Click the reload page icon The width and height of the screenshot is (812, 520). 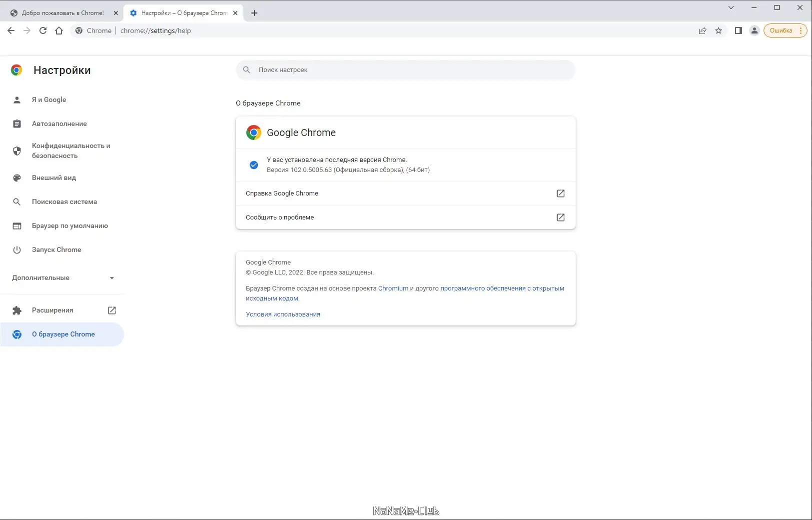[43, 30]
